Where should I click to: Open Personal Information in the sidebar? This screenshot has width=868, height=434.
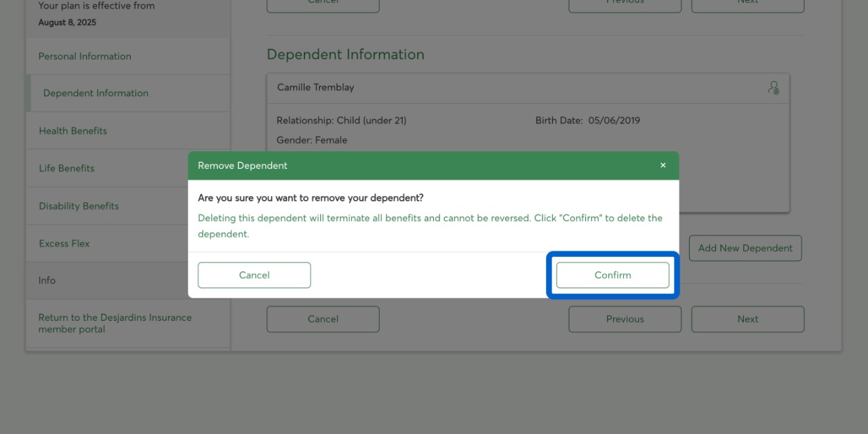click(x=85, y=56)
